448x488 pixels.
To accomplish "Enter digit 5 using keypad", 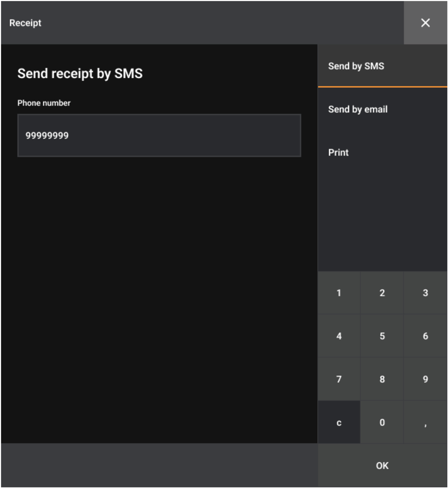I will [x=382, y=336].
